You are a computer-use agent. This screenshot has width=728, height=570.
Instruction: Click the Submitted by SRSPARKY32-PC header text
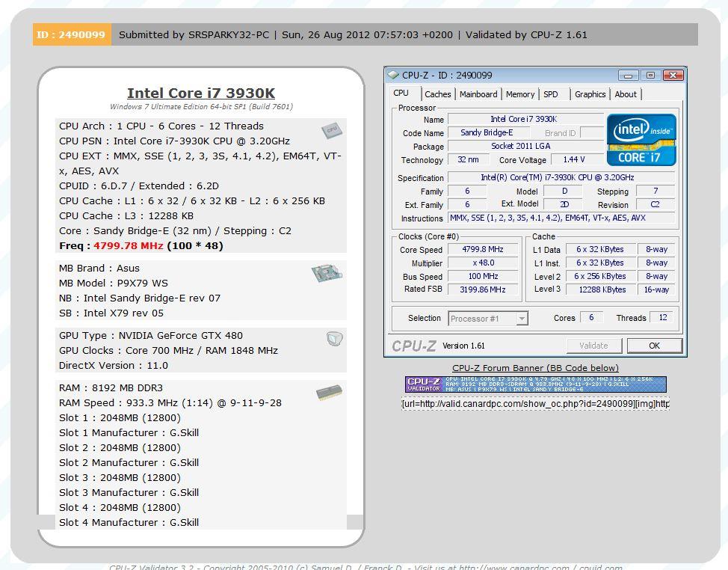pyautogui.click(x=194, y=35)
